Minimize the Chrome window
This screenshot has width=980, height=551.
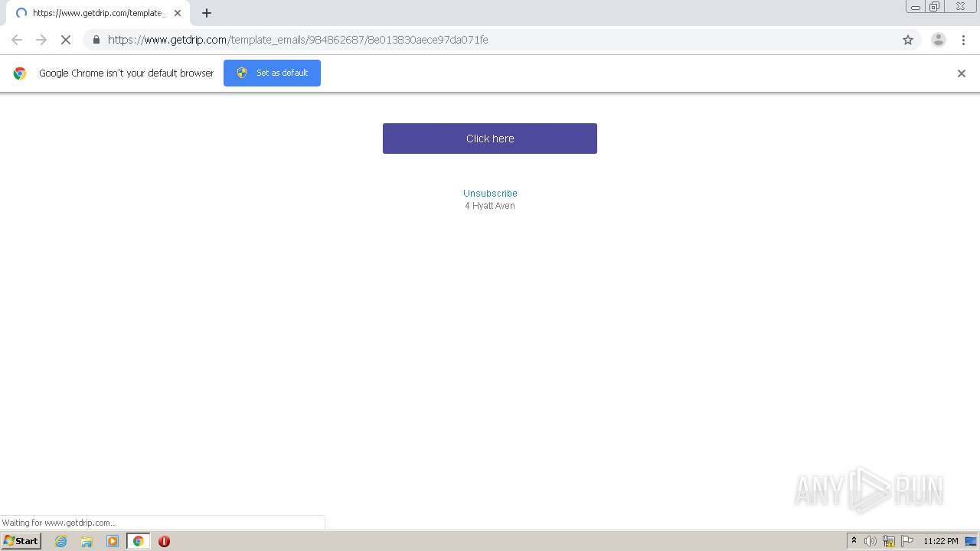point(916,6)
